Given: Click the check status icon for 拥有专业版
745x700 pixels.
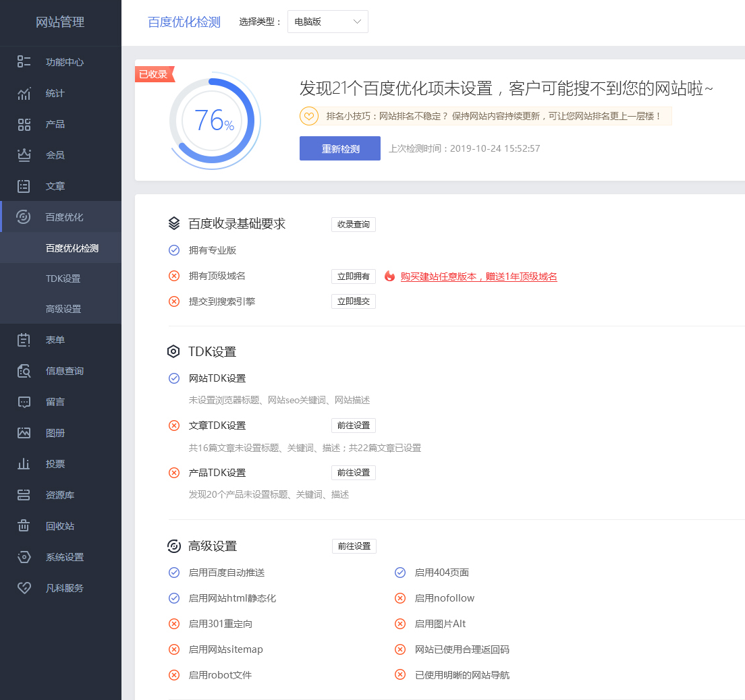Looking at the screenshot, I should point(174,250).
